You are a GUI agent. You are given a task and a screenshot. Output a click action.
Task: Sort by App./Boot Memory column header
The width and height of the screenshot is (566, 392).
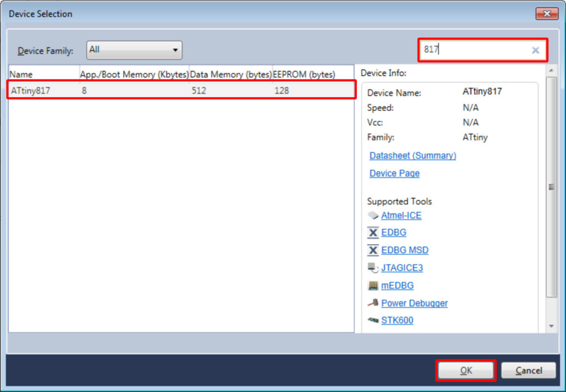(134, 74)
